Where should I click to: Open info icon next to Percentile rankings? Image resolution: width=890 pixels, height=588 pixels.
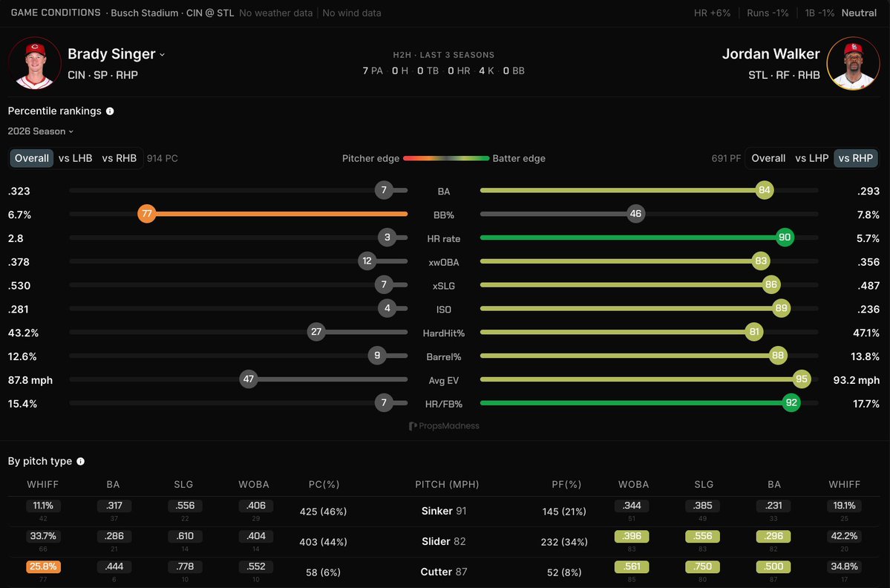(x=110, y=111)
